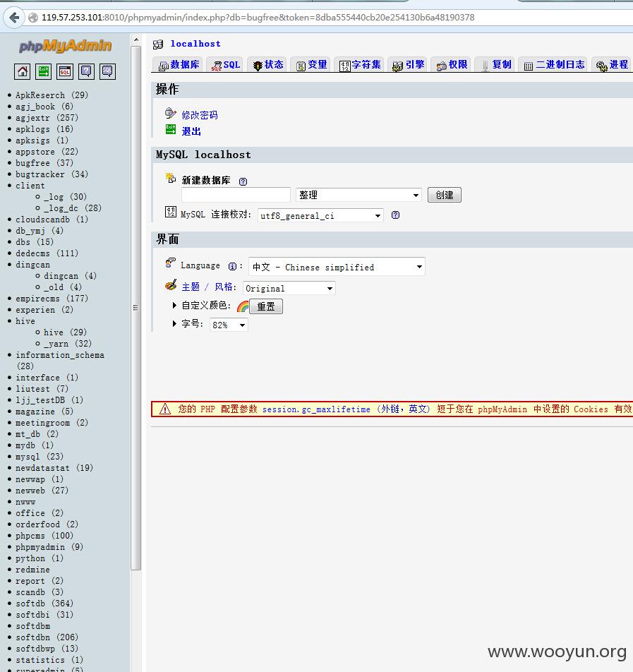Click the globe site icon in address bar
This screenshot has width=633, height=672.
pos(33,18)
